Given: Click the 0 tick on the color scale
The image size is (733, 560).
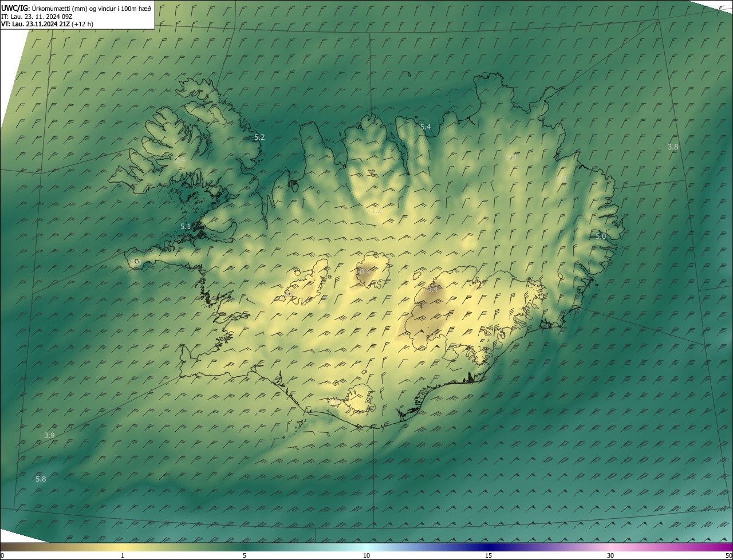Looking at the screenshot, I should pos(2,555).
